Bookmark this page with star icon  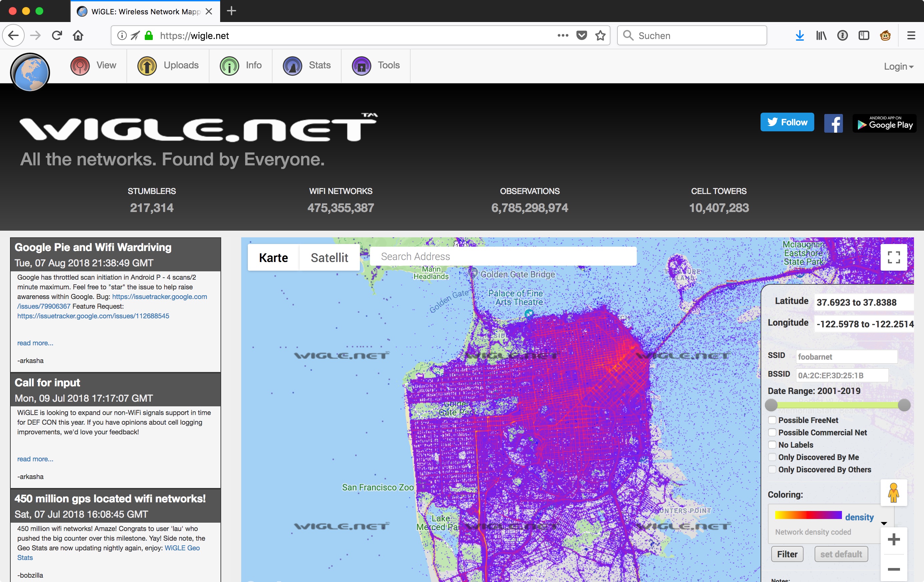click(600, 36)
